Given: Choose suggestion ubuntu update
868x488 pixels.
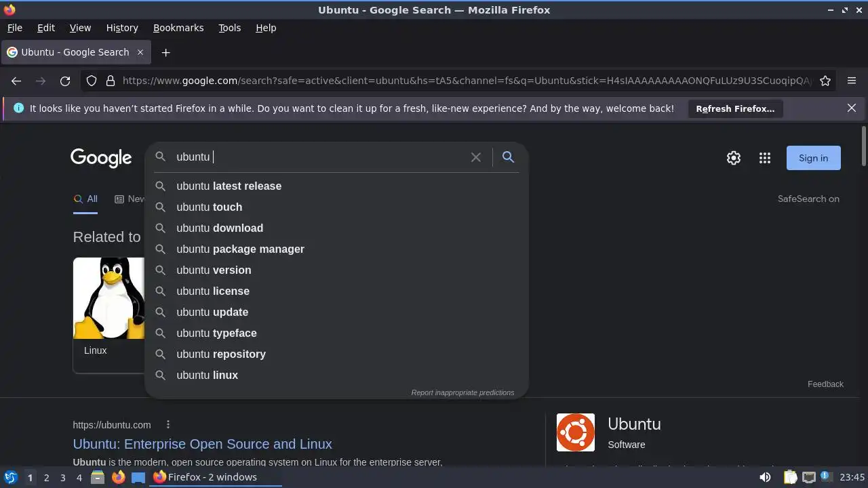Looking at the screenshot, I should (336, 312).
